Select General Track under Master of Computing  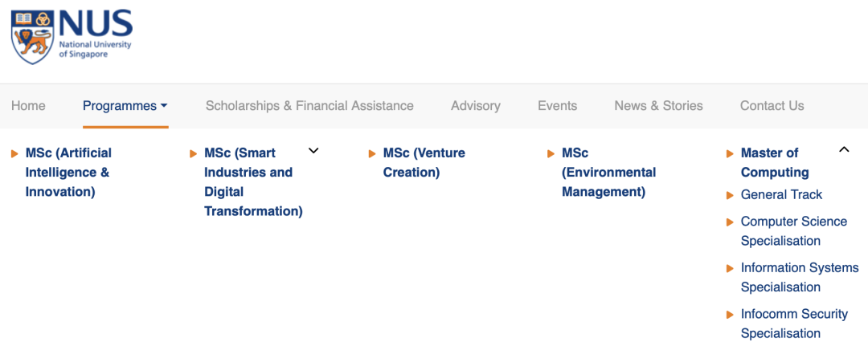pyautogui.click(x=782, y=194)
